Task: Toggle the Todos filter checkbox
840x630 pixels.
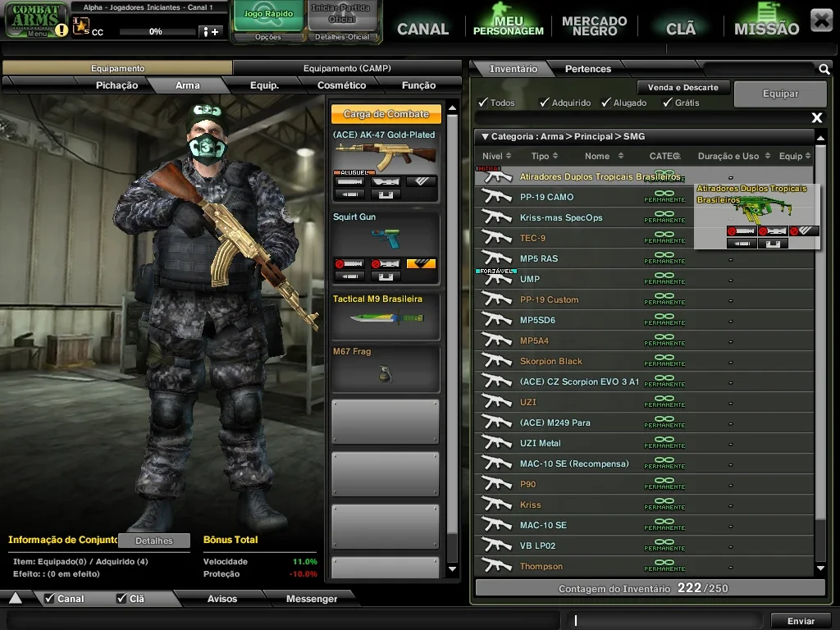Action: click(x=483, y=103)
